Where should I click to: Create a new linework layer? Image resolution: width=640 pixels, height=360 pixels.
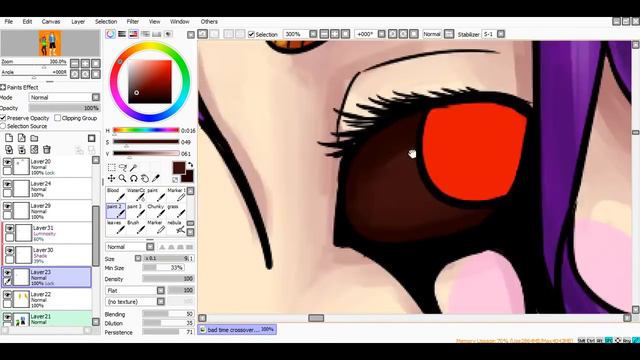22,138
